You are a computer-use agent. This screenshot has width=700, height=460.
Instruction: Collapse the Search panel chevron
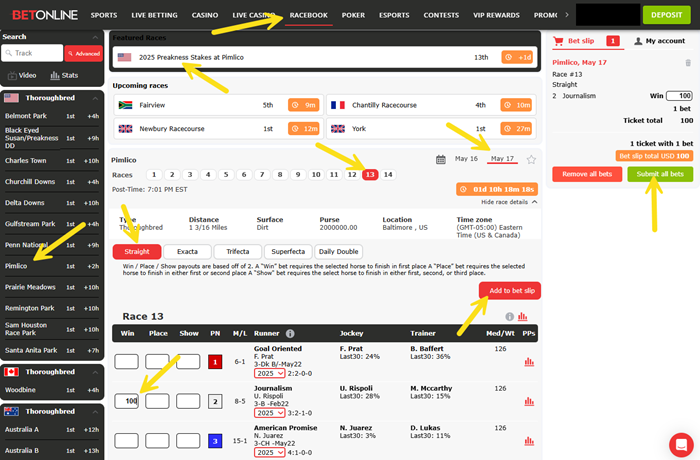point(96,36)
